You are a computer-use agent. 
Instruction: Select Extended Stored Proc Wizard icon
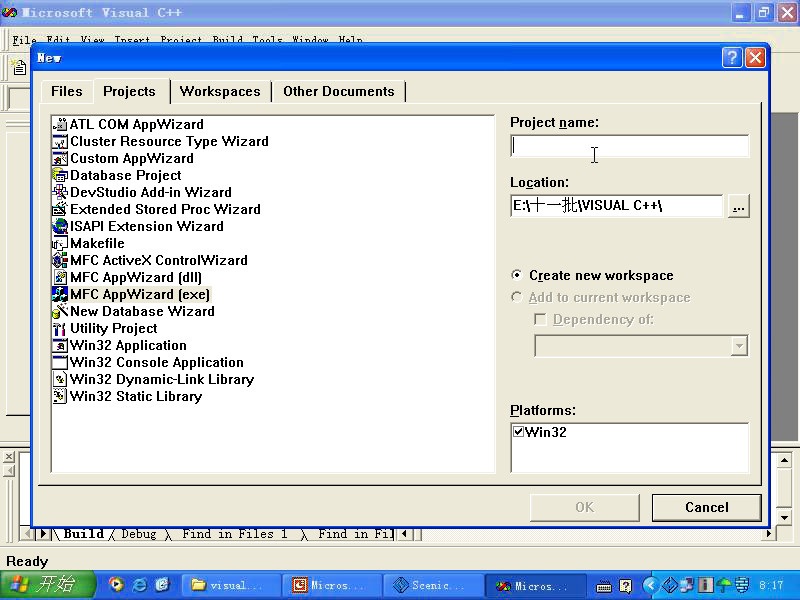60,209
